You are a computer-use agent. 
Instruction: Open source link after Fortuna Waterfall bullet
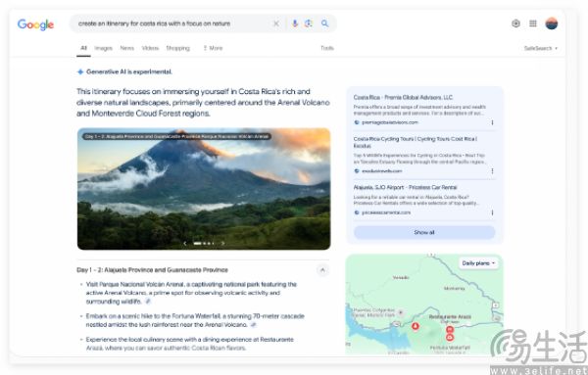[x=254, y=324]
